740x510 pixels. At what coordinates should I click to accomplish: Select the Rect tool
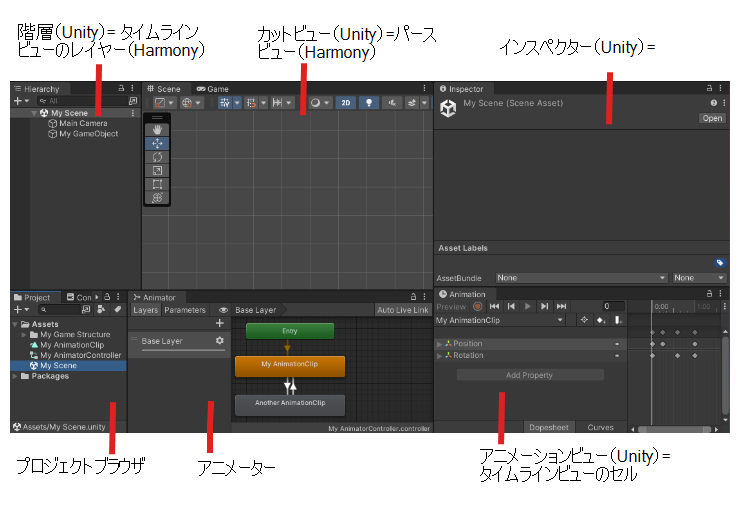pos(157,184)
